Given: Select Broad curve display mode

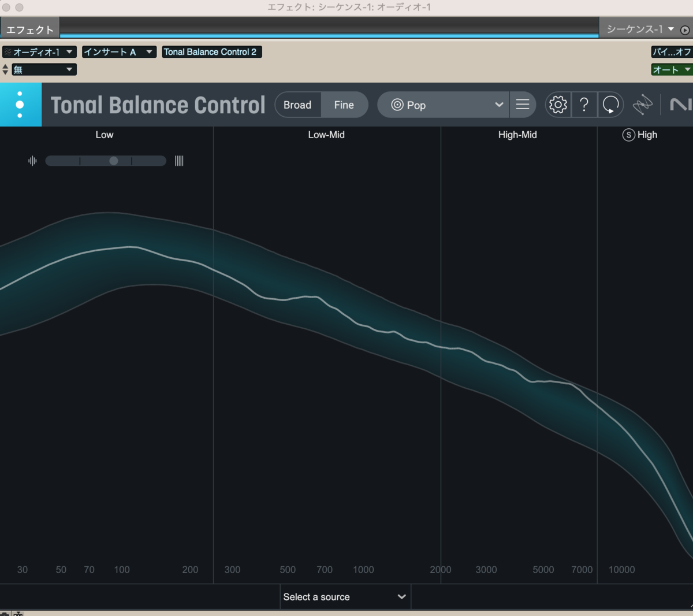Looking at the screenshot, I should point(297,105).
